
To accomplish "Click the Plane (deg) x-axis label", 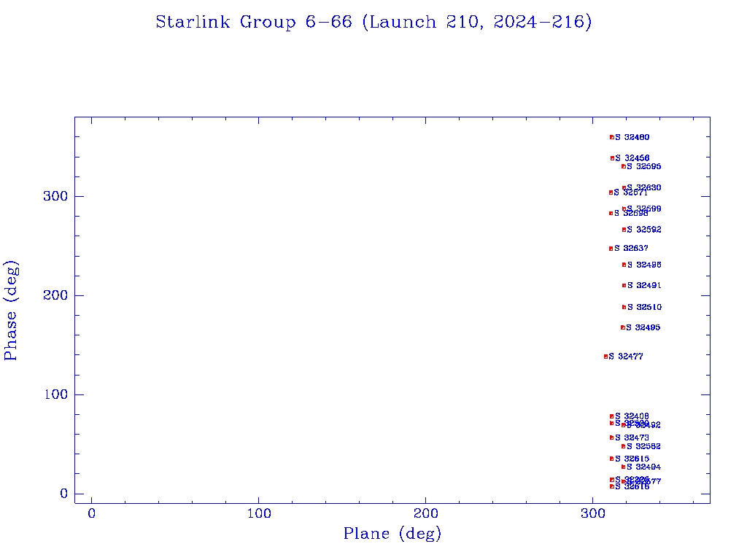I will tap(392, 534).
